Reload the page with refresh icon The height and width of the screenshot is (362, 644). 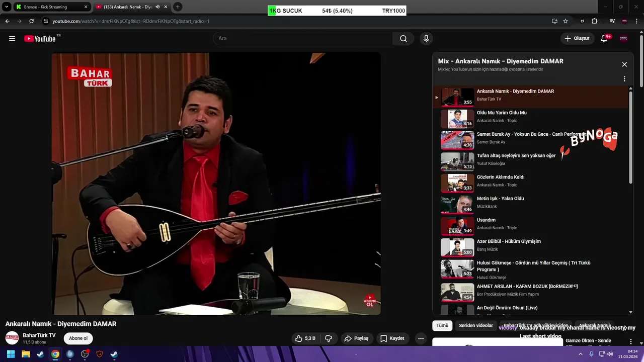31,21
